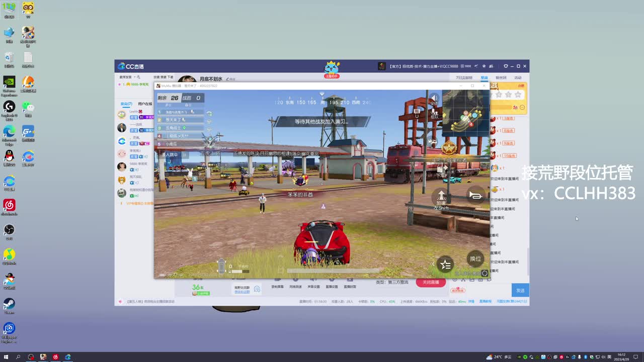The height and width of the screenshot is (362, 644).
Task: Click the 9连击 gift combo button
Action: point(508,143)
